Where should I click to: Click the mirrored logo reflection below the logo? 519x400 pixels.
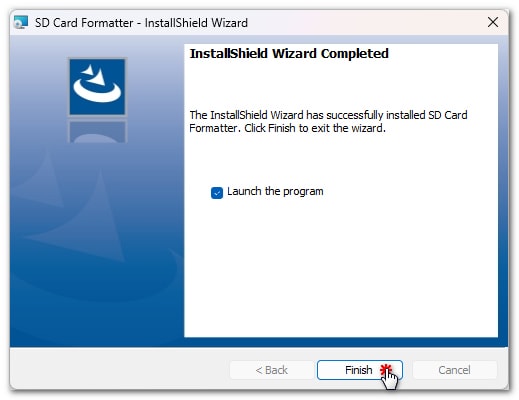97,131
